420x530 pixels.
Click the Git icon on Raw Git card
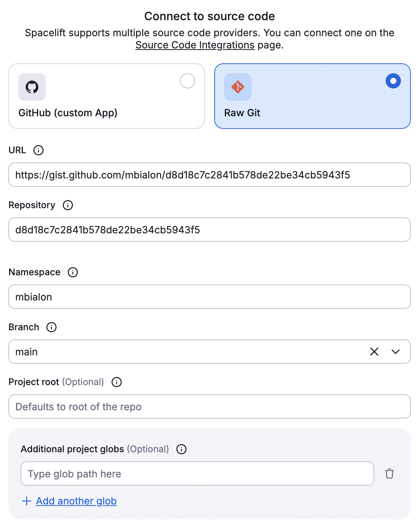coord(237,87)
